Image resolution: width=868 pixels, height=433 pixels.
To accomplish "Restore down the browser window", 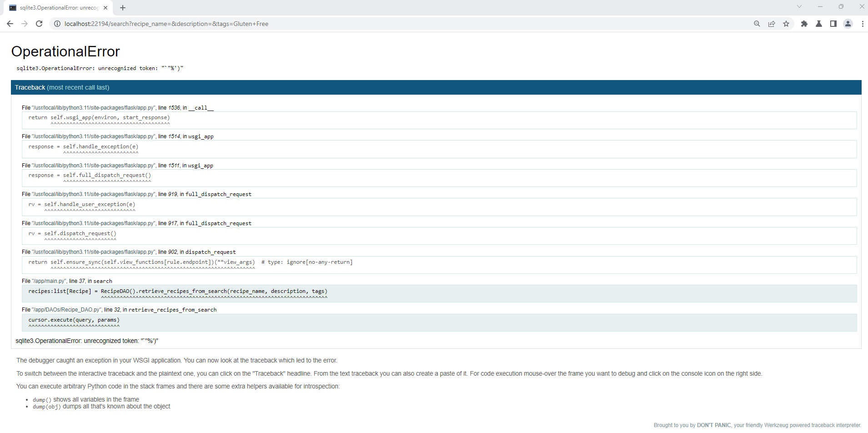I will tap(841, 6).
